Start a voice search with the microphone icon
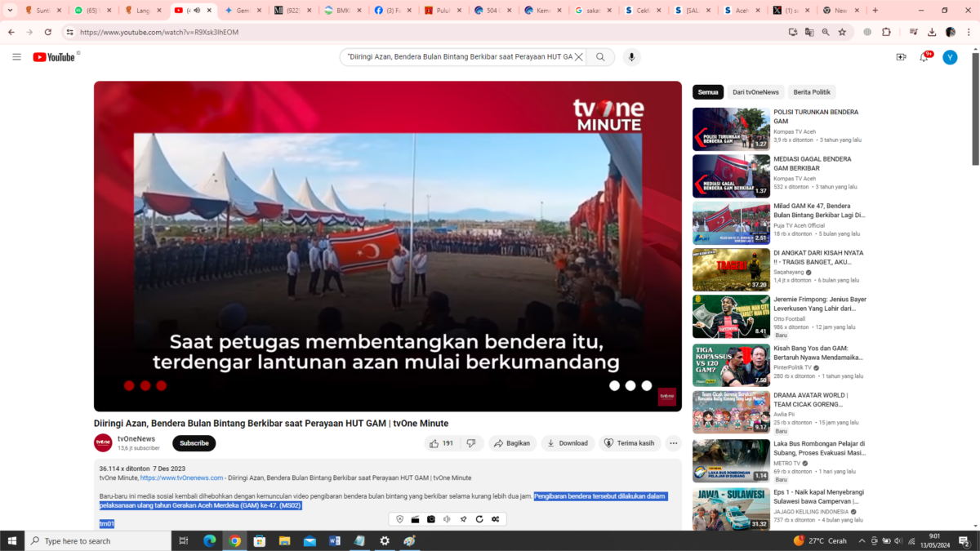 (x=630, y=56)
